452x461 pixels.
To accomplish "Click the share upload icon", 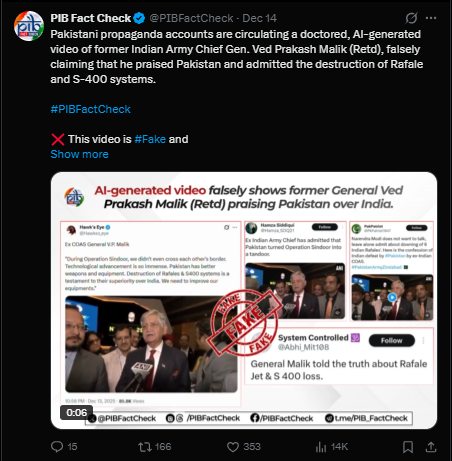I will [x=431, y=447].
